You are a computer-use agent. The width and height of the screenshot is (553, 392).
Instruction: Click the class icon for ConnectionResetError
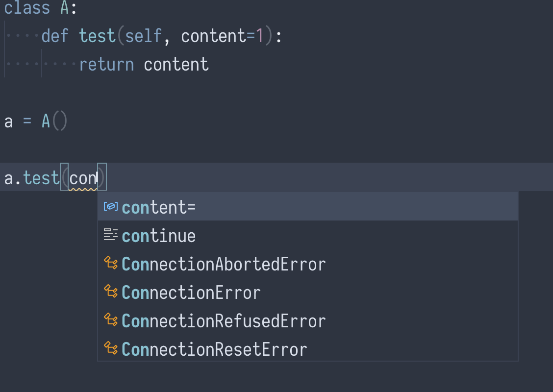point(110,348)
